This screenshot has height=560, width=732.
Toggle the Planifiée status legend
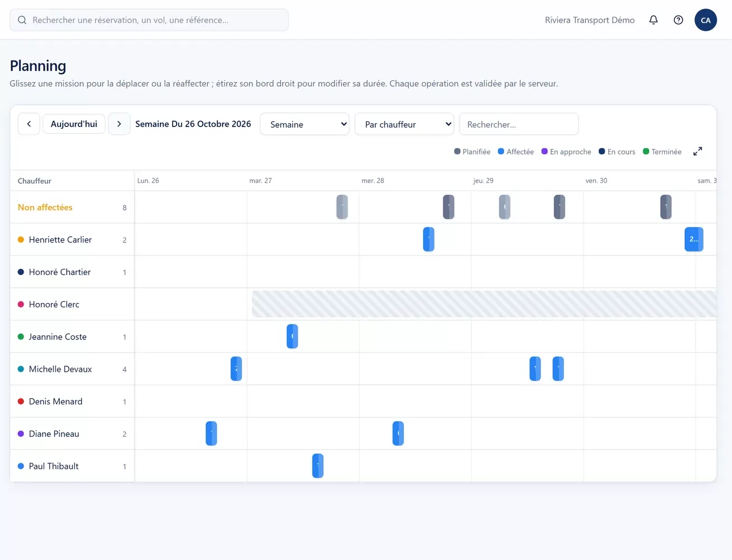472,152
